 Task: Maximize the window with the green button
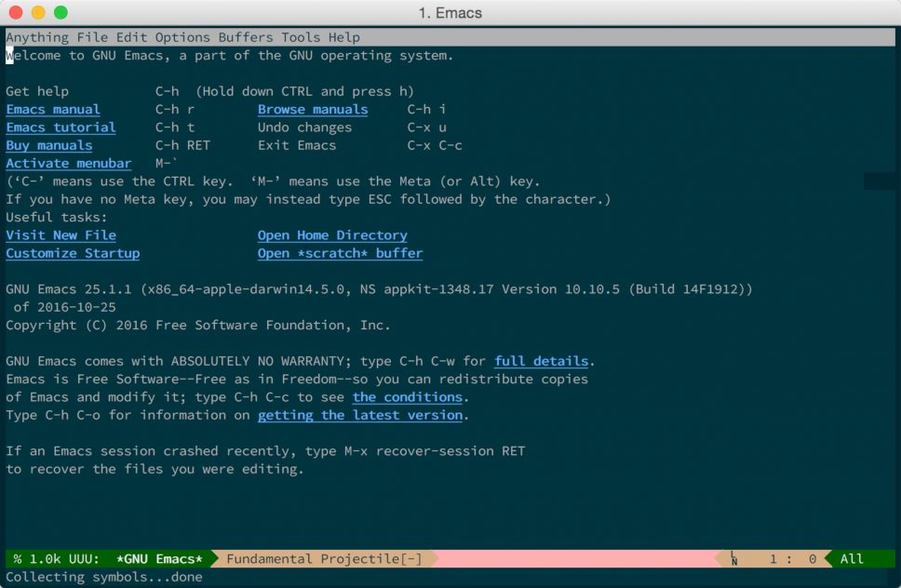pyautogui.click(x=61, y=12)
